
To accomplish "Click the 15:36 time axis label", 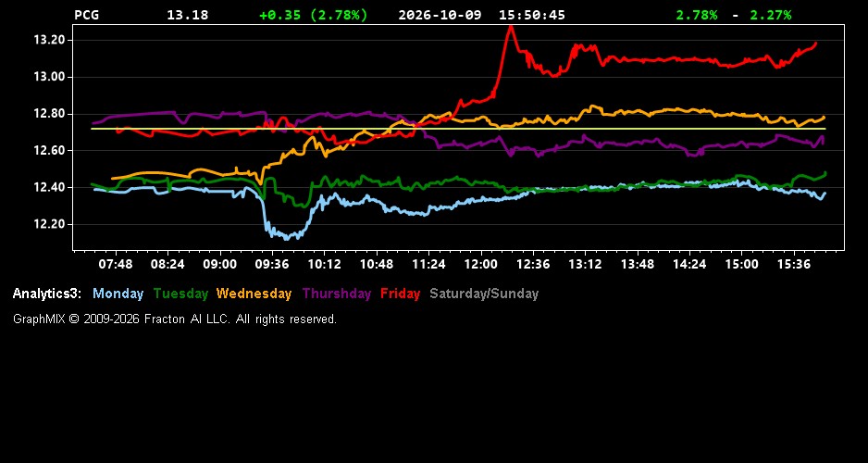I will (x=794, y=264).
